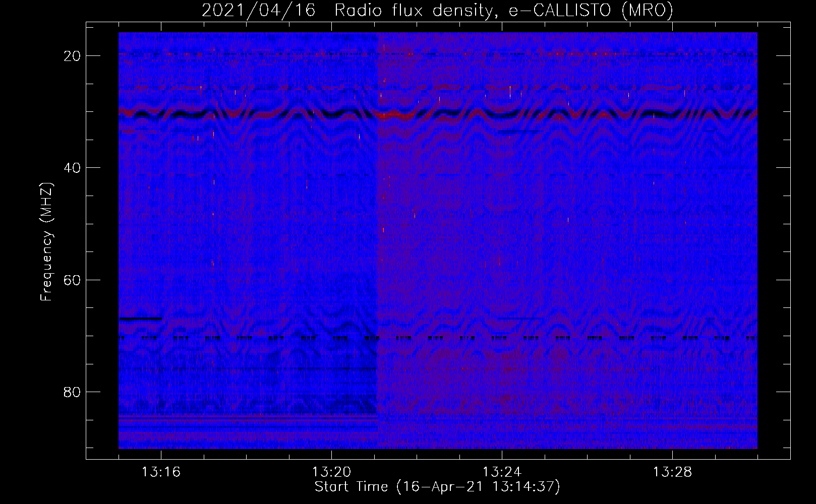The image size is (816, 504).
Task: Click the frequency tick label '40'
Action: [x=73, y=168]
